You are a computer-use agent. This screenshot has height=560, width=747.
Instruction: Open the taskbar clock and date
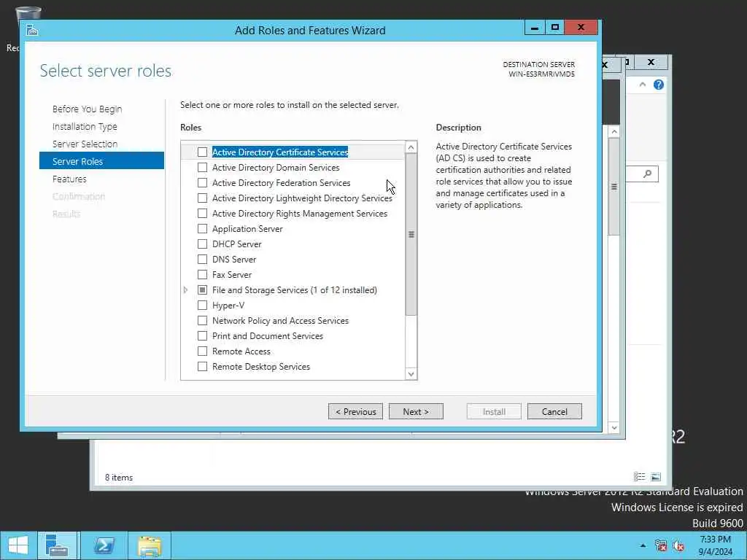pyautogui.click(x=715, y=545)
